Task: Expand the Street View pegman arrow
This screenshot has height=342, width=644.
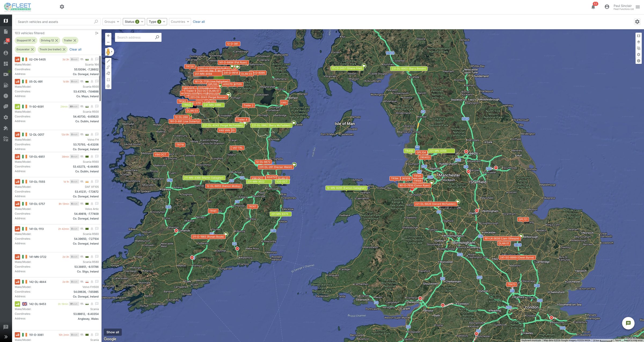Action: (112, 52)
